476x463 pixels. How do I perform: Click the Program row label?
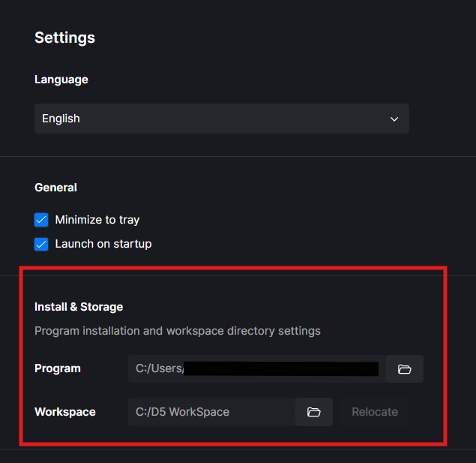coord(58,368)
